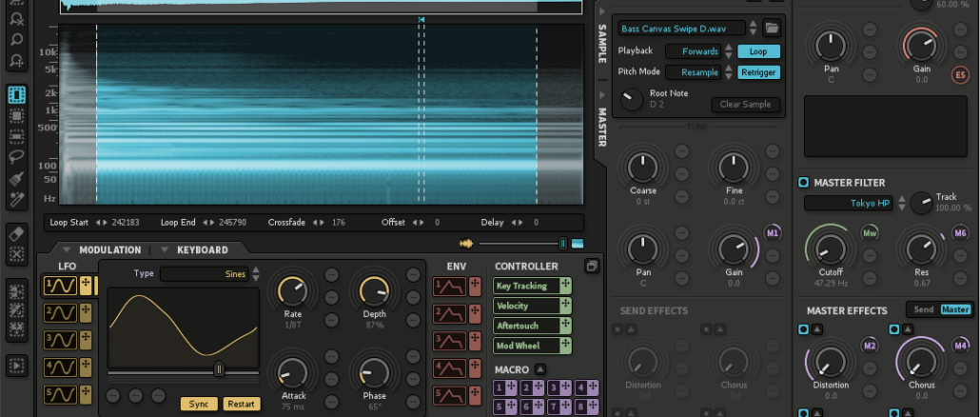Switch to spectrogram view icon

click(x=578, y=243)
